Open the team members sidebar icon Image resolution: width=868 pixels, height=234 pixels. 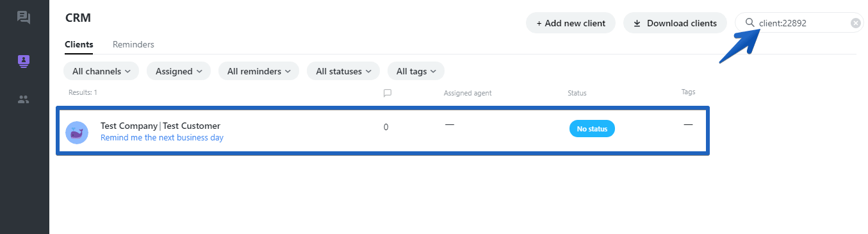24,99
